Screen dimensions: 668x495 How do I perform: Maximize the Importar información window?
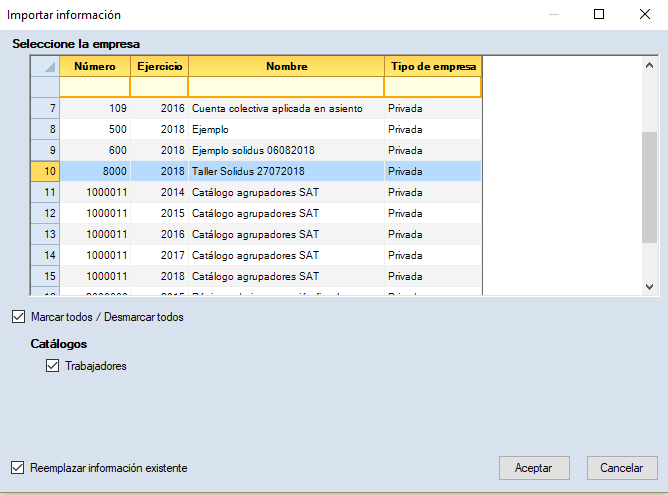click(599, 15)
